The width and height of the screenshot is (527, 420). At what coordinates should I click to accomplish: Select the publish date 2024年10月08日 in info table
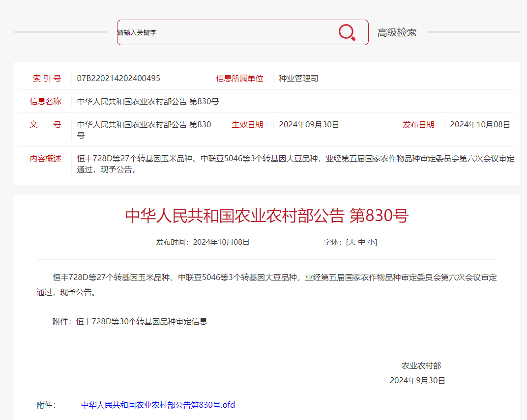(480, 125)
